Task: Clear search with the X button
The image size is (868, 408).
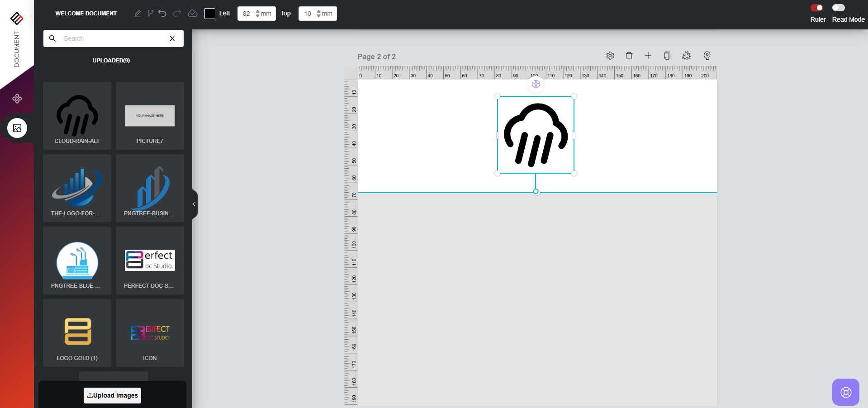Action: click(x=172, y=38)
